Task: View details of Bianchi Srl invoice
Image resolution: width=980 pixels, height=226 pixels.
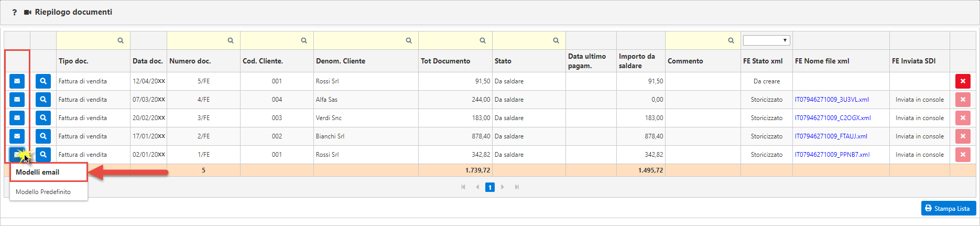Action: 43,136
